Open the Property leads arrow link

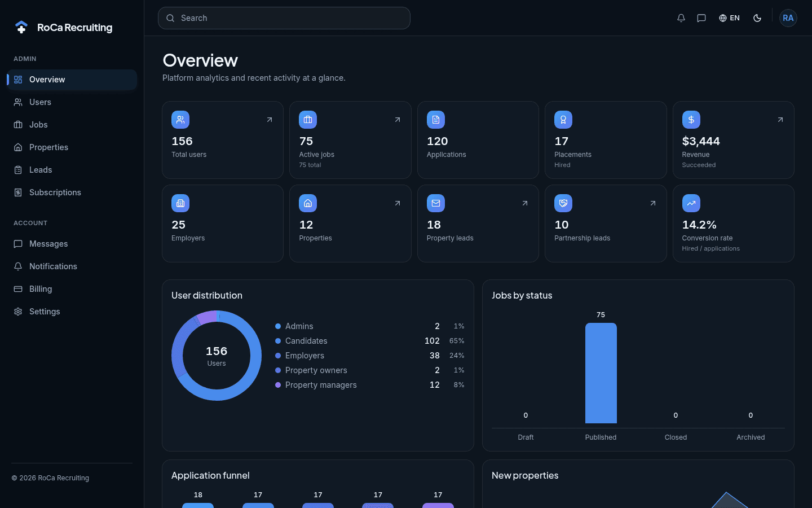[525, 203]
